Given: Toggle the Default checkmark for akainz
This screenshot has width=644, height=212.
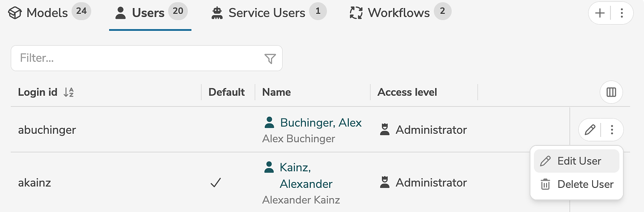Looking at the screenshot, I should pyautogui.click(x=216, y=182).
